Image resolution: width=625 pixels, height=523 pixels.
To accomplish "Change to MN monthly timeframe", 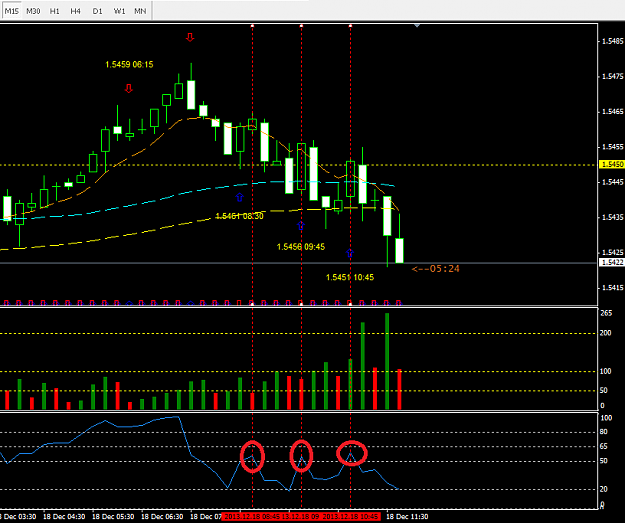I will click(x=140, y=11).
